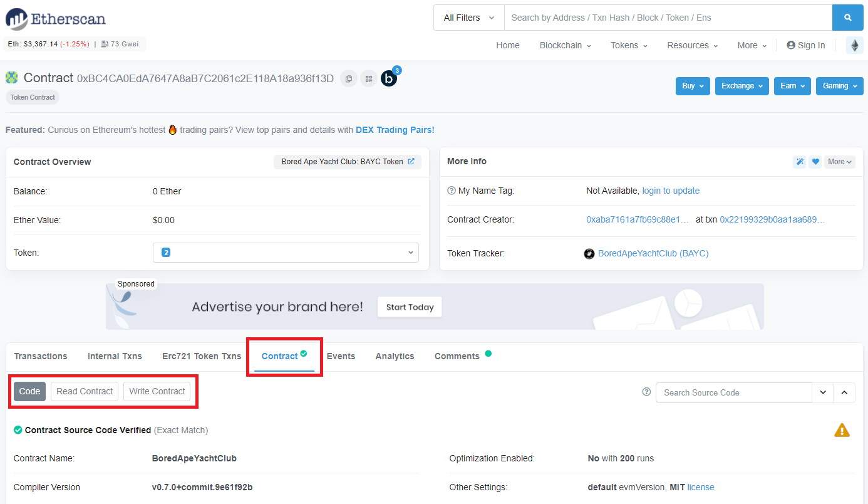Click the Search Source Code field

[x=734, y=392]
